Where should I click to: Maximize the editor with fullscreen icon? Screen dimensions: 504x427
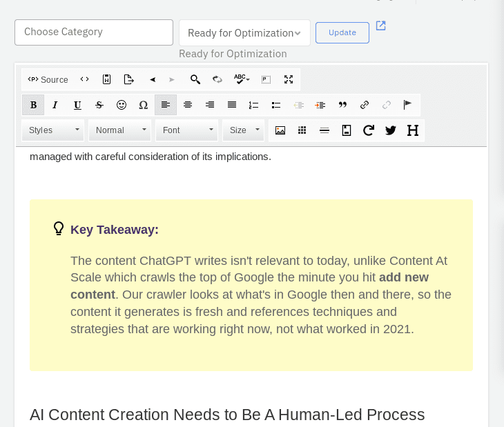289,79
